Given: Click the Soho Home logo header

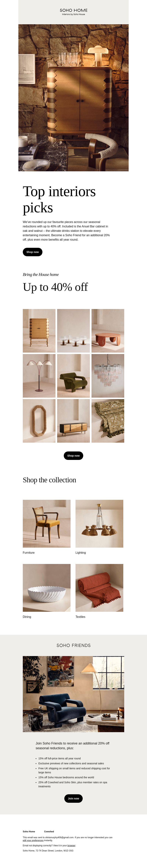Looking at the screenshot, I should (73, 12).
